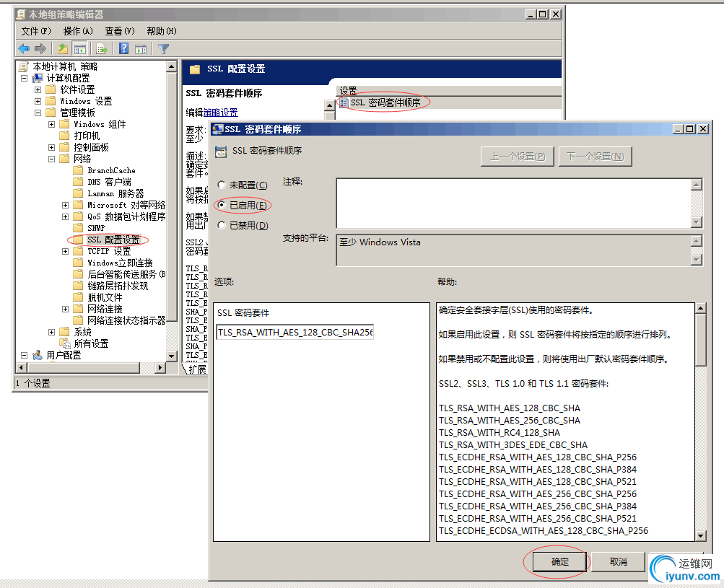The width and height of the screenshot is (724, 588).
Task: Select SSL 配置设置 in the tree
Action: click(x=113, y=240)
